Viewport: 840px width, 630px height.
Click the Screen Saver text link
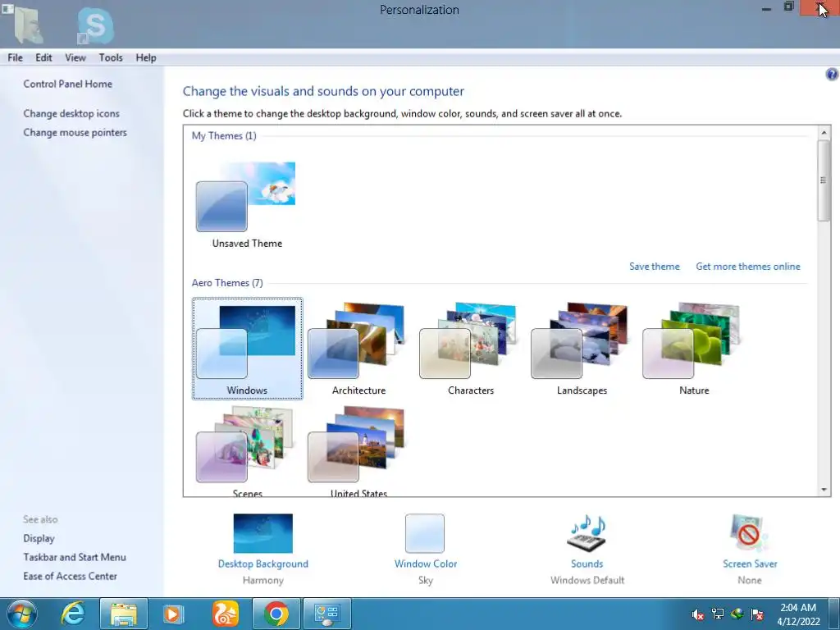(750, 564)
